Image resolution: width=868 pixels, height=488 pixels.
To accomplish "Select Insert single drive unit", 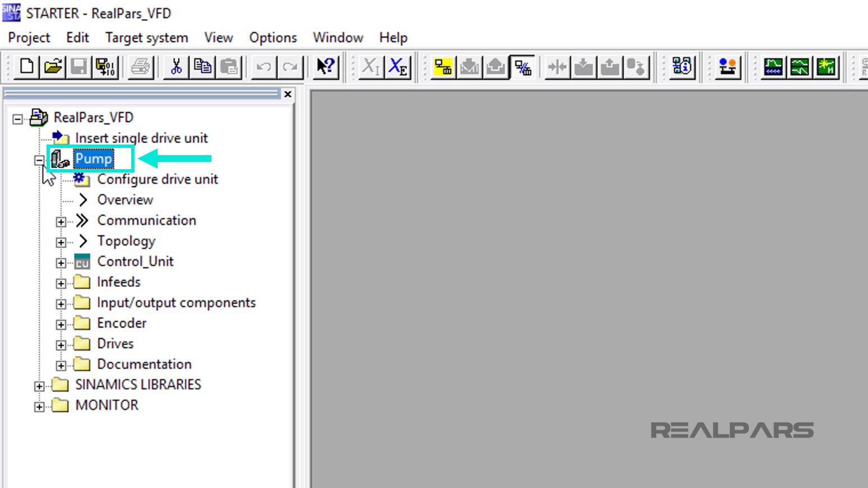I will click(141, 138).
